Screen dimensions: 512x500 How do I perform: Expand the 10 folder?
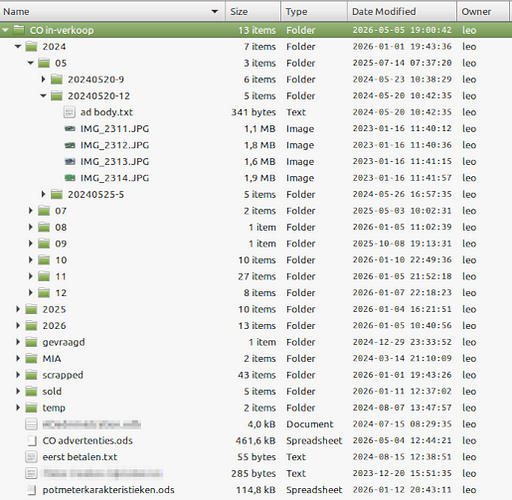point(31,260)
